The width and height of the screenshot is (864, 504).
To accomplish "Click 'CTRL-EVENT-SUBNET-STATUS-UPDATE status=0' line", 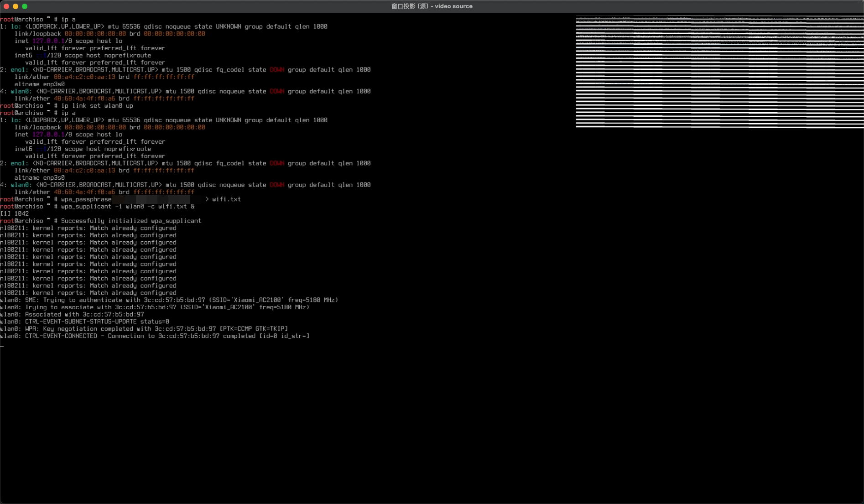I will (84, 322).
